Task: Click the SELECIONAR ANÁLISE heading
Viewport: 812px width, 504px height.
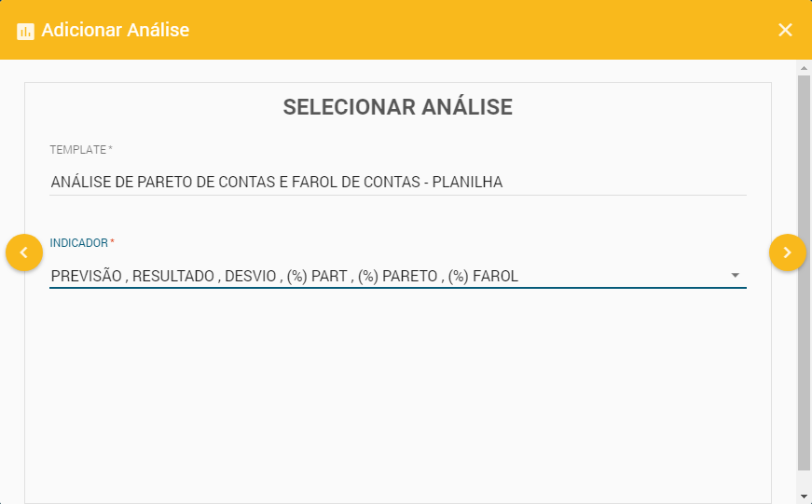Action: click(x=398, y=107)
